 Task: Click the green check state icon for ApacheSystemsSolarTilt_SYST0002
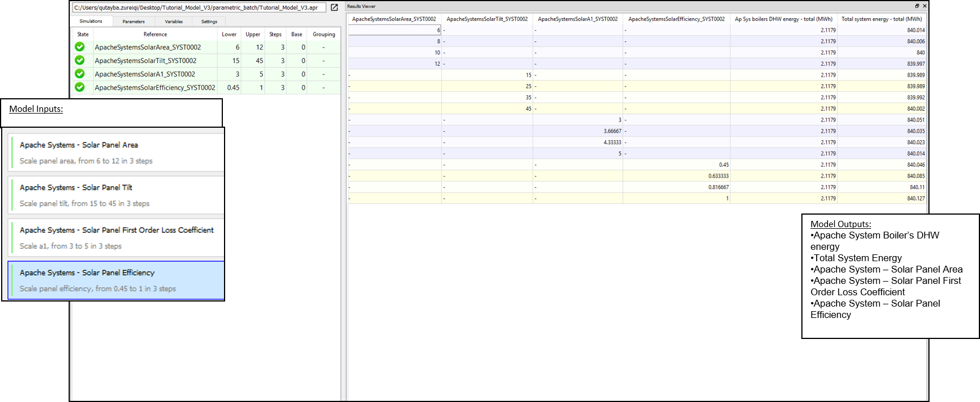pyautogui.click(x=80, y=61)
